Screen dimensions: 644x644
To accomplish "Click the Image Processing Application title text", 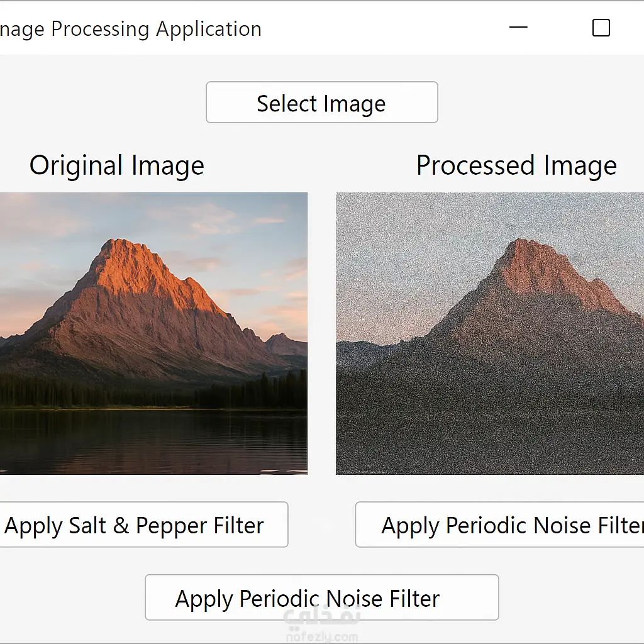I will pyautogui.click(x=131, y=29).
